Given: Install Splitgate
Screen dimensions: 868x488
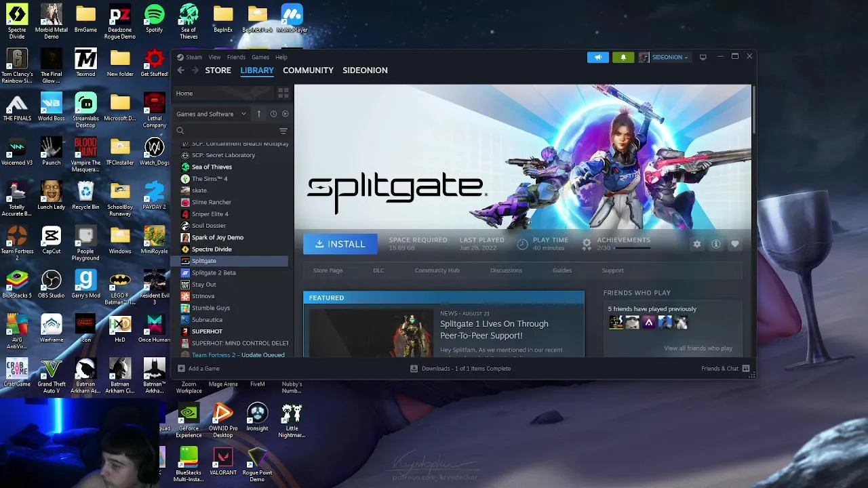Looking at the screenshot, I should pyautogui.click(x=340, y=244).
